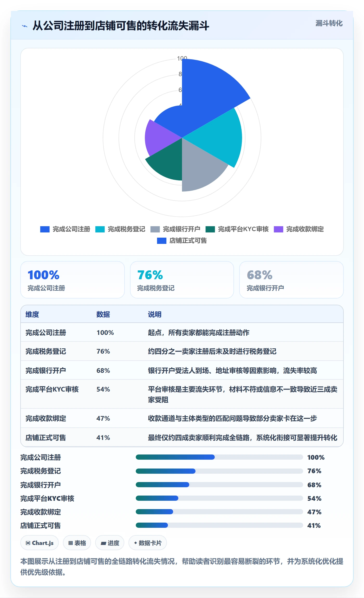Click the 完成公司注册 100% progress bar
The height and width of the screenshot is (598, 364).
tap(219, 457)
